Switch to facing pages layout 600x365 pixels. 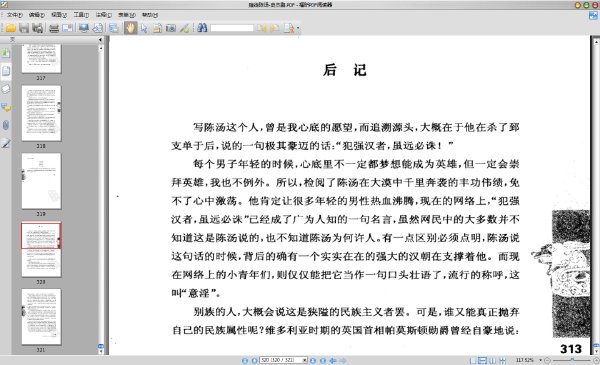click(x=492, y=360)
